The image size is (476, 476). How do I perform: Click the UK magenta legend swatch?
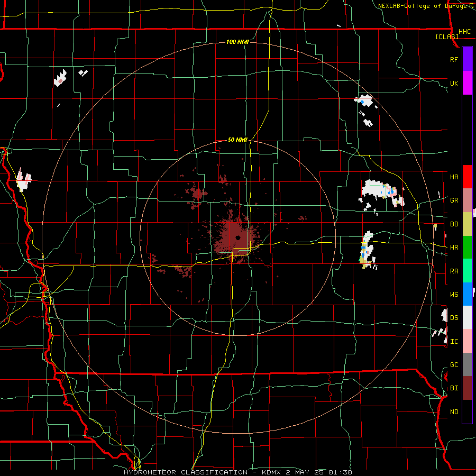coord(467,83)
